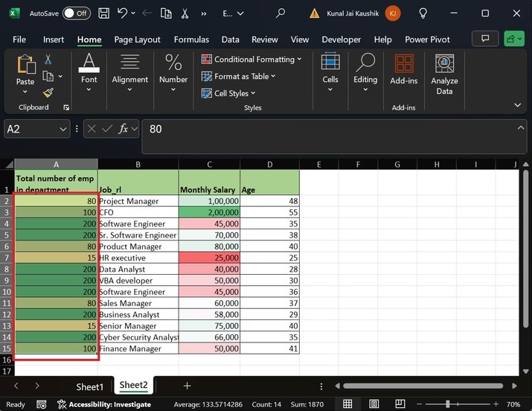Viewport: 532px width, 411px height.
Task: Add a new sheet with plus icon
Action: pos(187,386)
